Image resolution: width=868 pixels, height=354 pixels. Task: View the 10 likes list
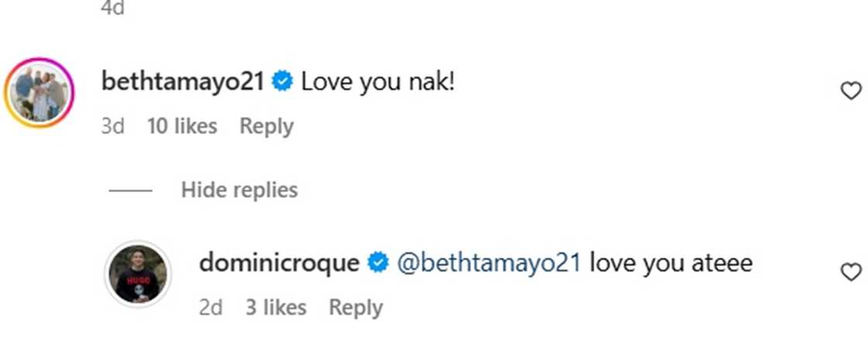[182, 126]
